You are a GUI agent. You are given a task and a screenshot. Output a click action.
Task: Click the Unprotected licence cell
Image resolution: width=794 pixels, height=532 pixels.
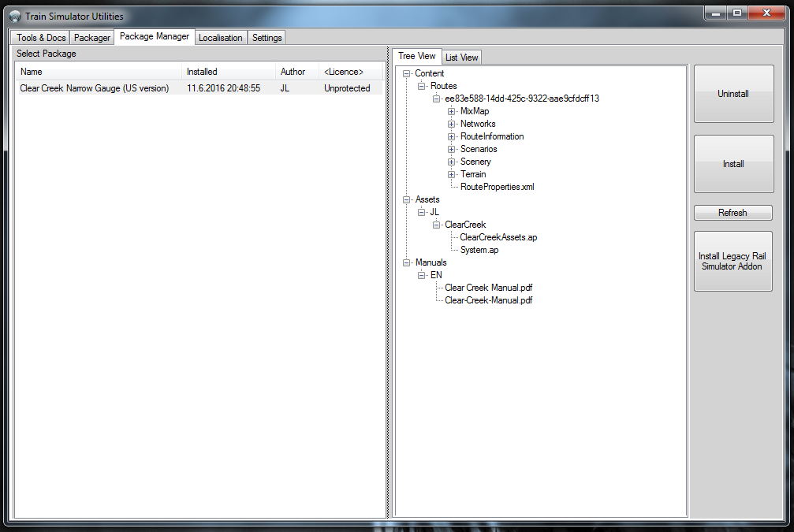pyautogui.click(x=347, y=88)
